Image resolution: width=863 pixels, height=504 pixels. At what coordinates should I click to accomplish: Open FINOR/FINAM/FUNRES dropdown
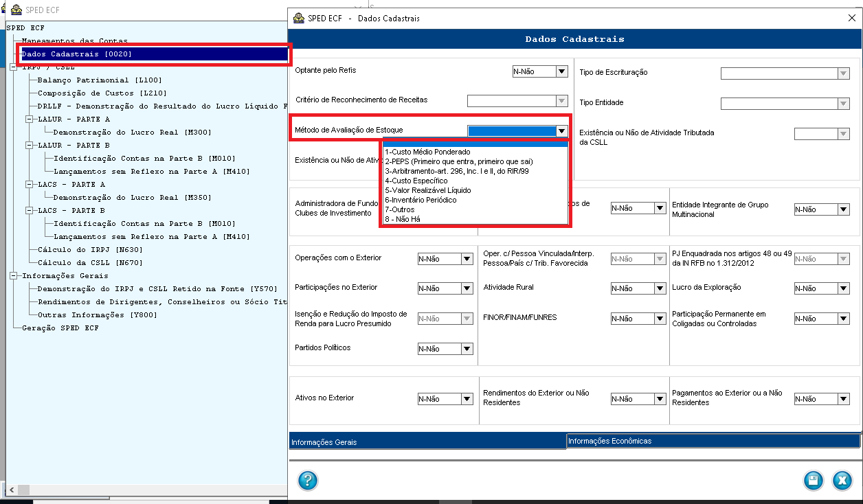[660, 319]
